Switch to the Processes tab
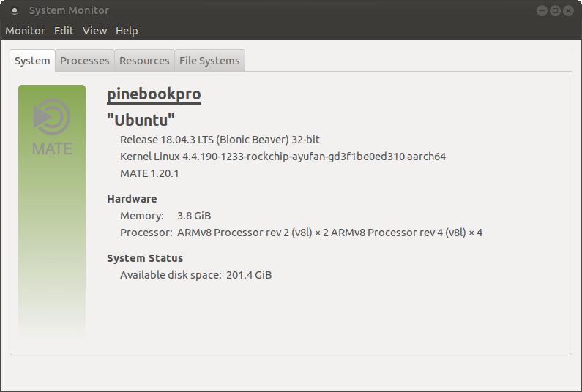582x392 pixels. 85,61
